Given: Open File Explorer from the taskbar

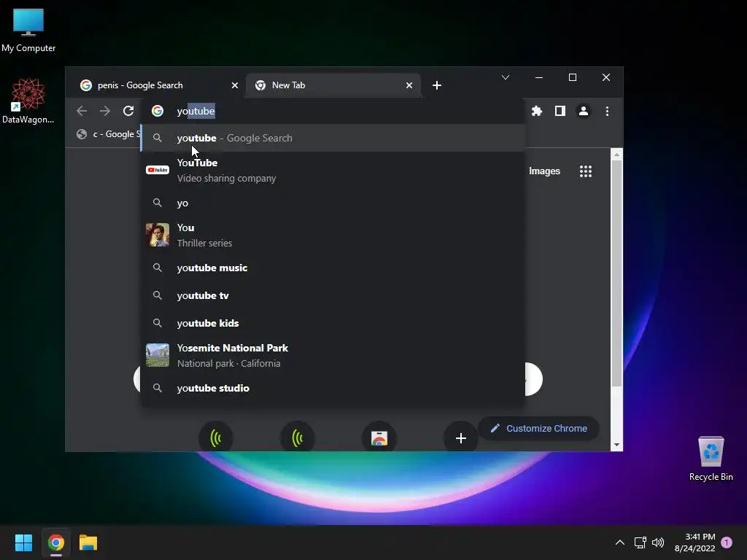Looking at the screenshot, I should pyautogui.click(x=88, y=542).
